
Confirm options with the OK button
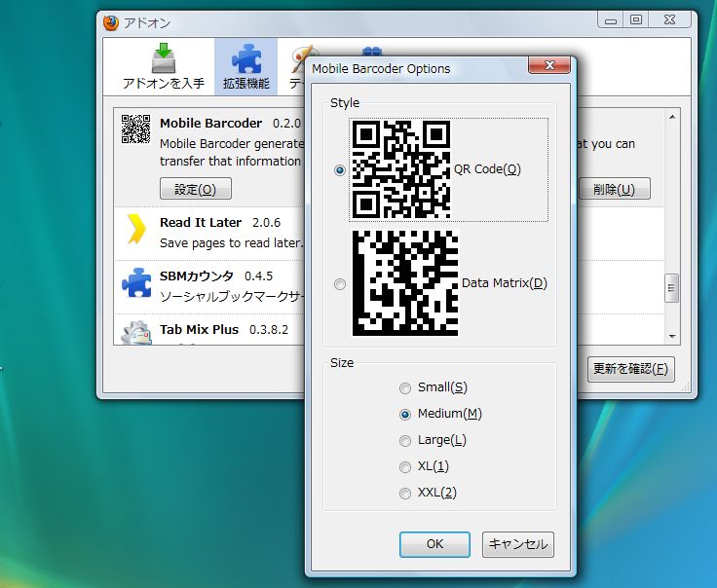(x=434, y=544)
